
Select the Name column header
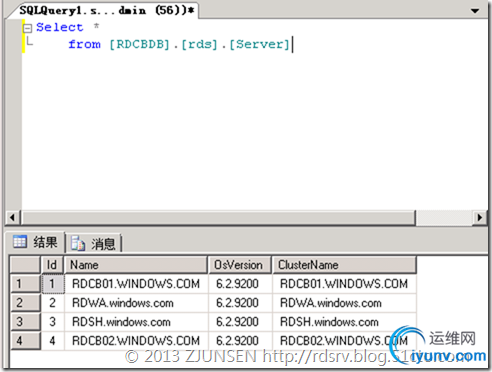(136, 265)
